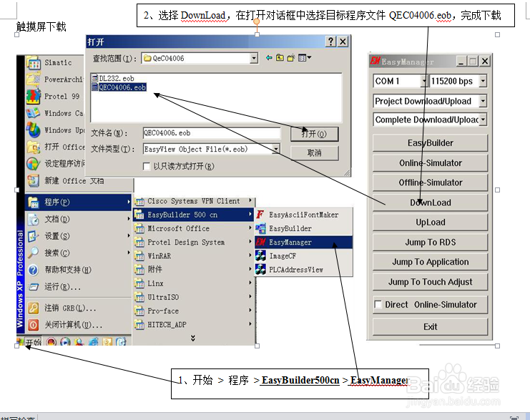The width and height of the screenshot is (530, 420).
Task: Open the Settings (设置) menu item
Action: coord(79,236)
